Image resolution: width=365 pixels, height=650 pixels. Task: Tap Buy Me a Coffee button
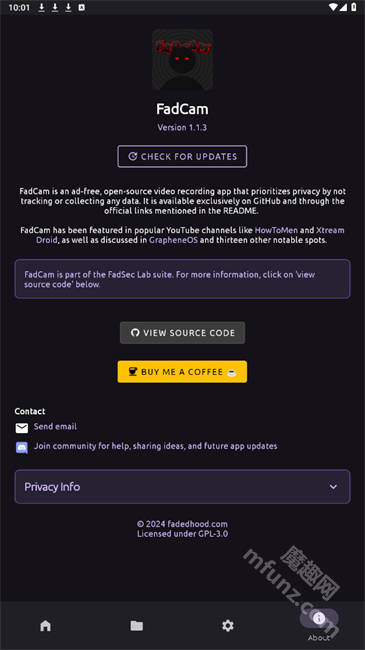click(x=182, y=371)
